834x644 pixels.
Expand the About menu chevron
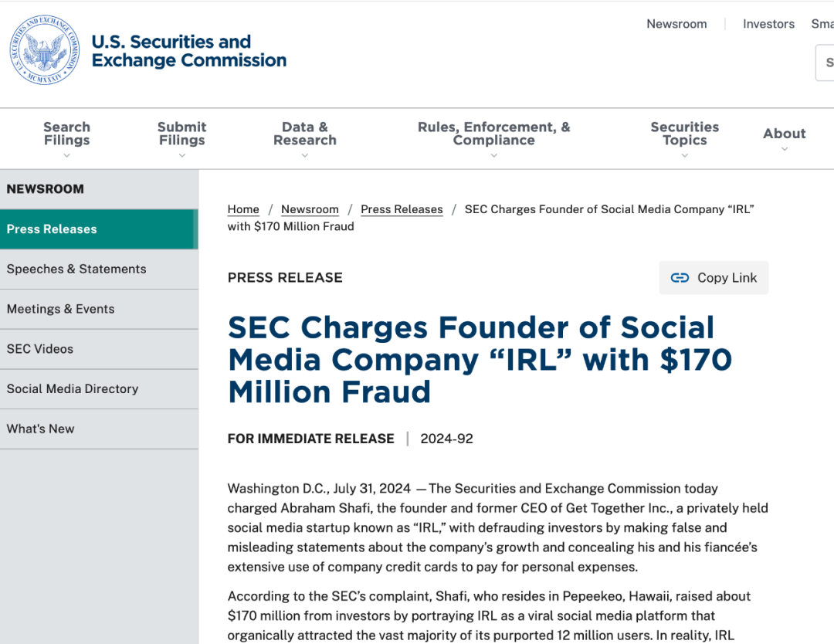click(785, 149)
